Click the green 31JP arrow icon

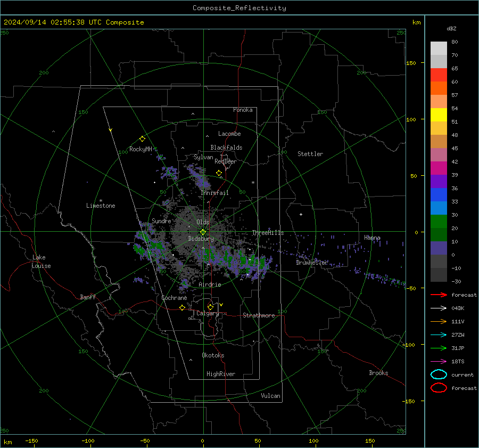[439, 348]
